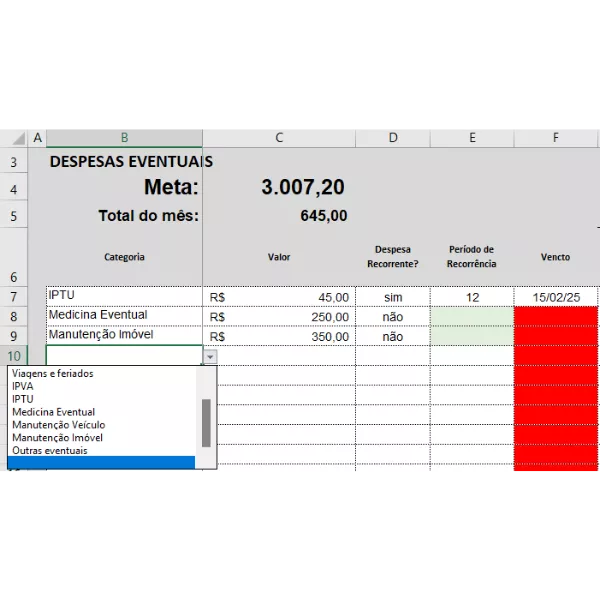Select the empty cell D10
Screen dimensions: 600x600
(x=393, y=355)
